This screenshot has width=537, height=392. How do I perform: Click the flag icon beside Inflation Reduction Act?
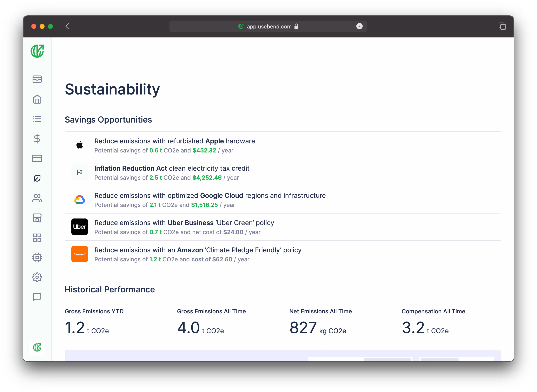(80, 172)
